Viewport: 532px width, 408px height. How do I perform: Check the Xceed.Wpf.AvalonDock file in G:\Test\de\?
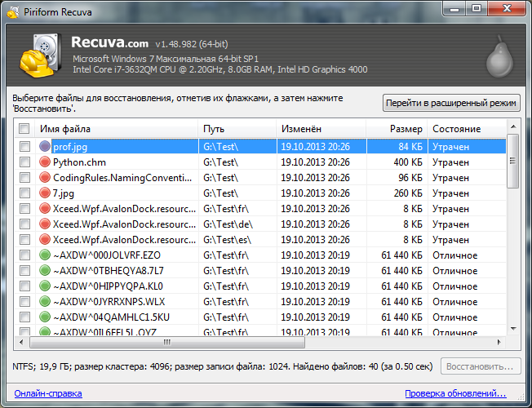pos(24,224)
